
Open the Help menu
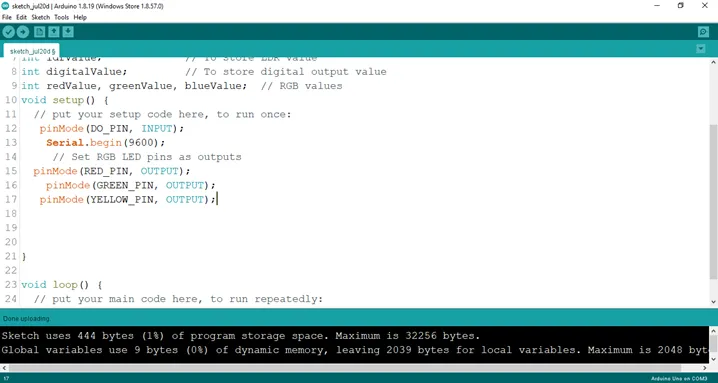click(80, 17)
